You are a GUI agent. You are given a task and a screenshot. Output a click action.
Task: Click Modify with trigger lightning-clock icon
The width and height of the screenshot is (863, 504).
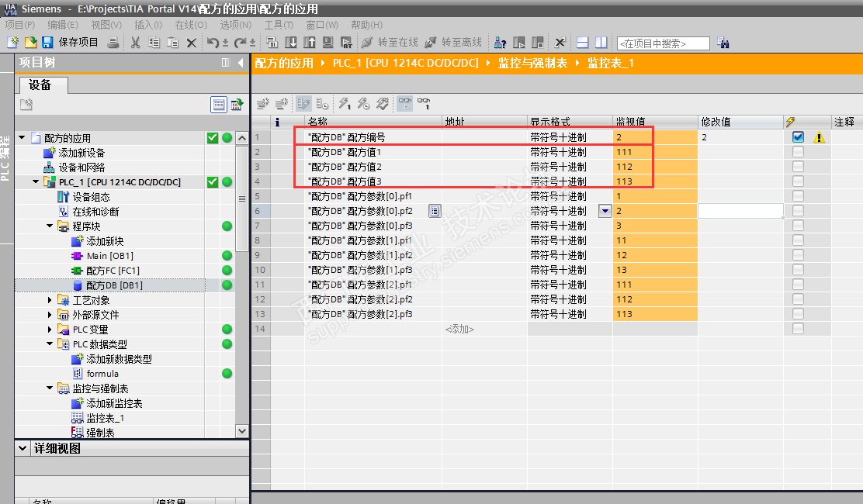coord(363,103)
